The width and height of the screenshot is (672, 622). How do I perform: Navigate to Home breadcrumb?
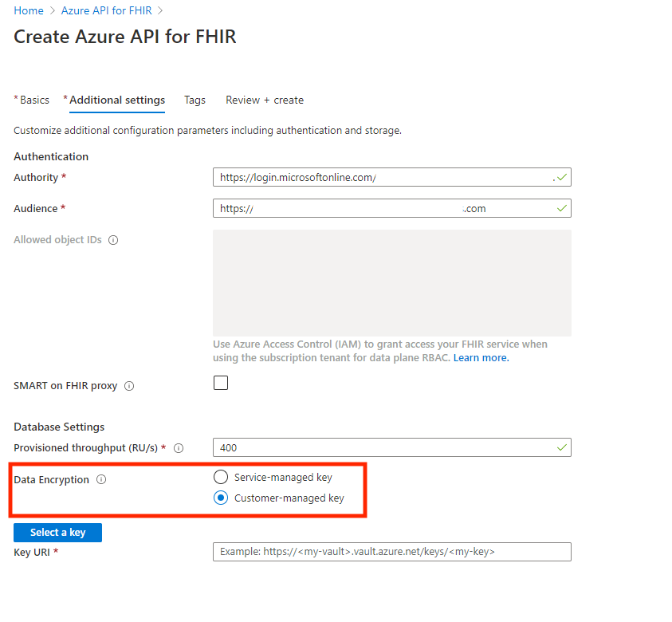click(x=29, y=11)
